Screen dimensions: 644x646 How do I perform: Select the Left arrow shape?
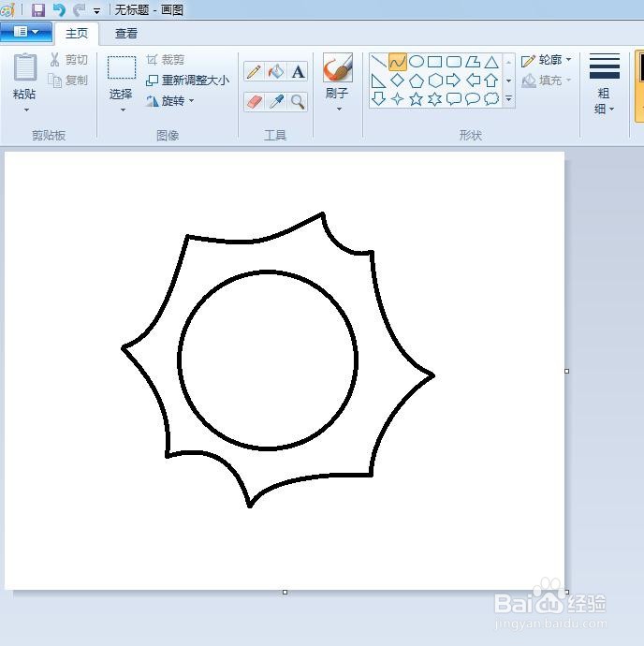[473, 81]
